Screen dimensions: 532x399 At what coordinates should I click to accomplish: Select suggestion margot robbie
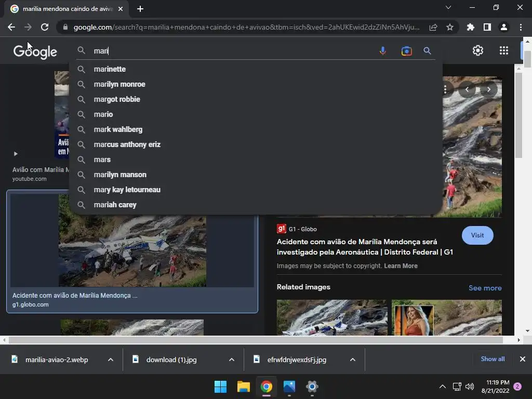(x=256, y=99)
